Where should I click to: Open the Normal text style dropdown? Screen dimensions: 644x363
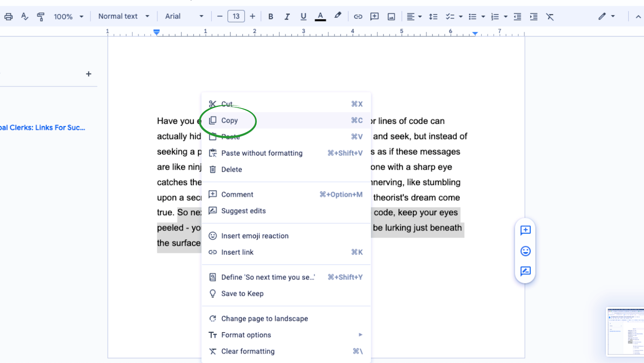pos(124,17)
